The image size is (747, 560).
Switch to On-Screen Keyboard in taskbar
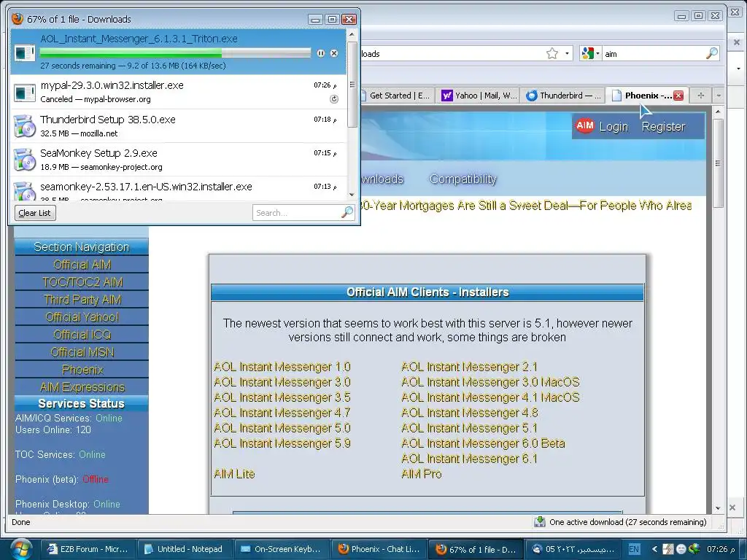click(281, 549)
